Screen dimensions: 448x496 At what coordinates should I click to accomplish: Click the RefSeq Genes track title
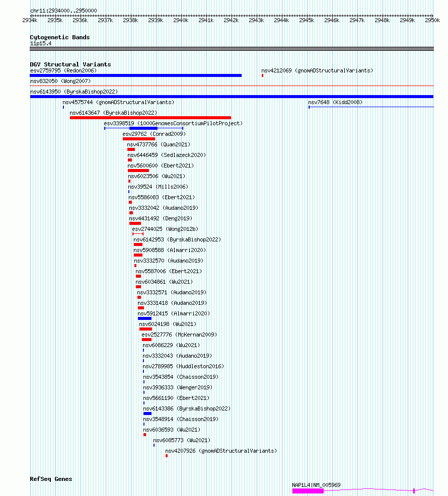tap(51, 479)
